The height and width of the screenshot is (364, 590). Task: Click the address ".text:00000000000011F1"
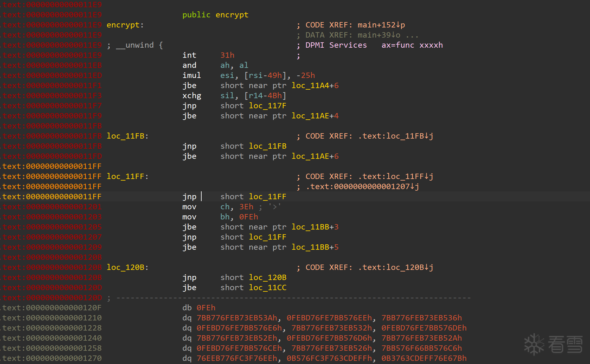[x=51, y=86]
